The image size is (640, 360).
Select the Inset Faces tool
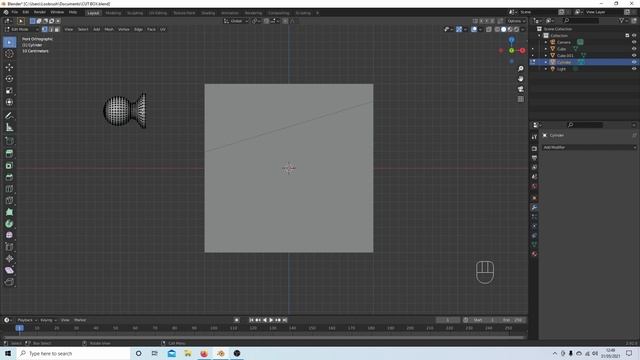pyautogui.click(x=9, y=165)
